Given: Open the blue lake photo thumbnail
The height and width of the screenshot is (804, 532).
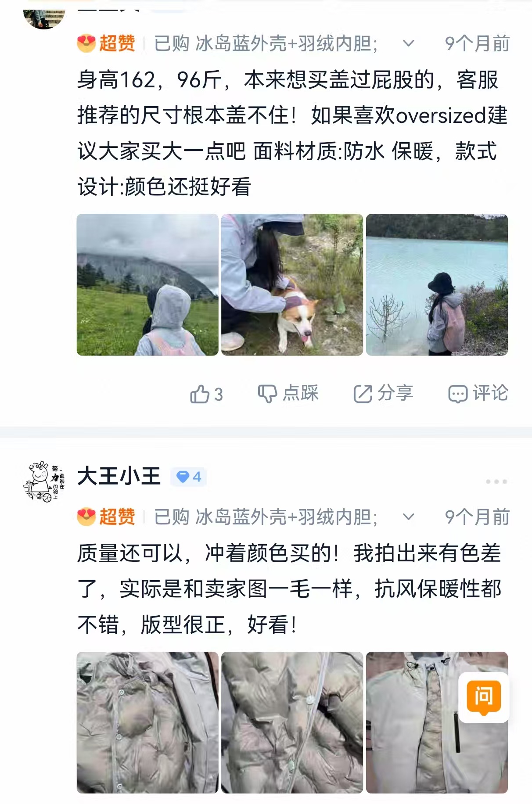Looking at the screenshot, I should (x=437, y=285).
